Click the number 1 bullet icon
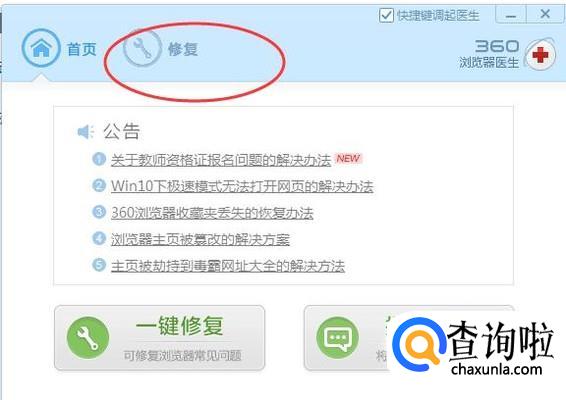 99,159
